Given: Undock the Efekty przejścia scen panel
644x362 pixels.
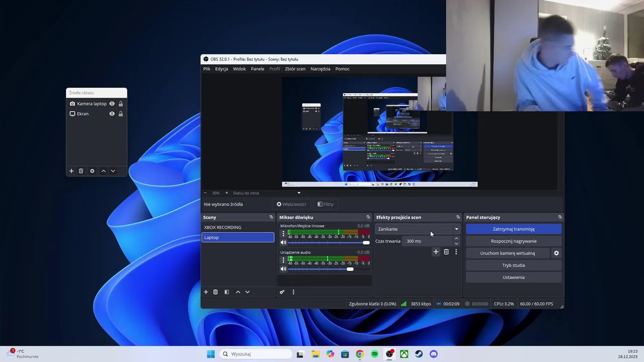Looking at the screenshot, I should click(458, 217).
